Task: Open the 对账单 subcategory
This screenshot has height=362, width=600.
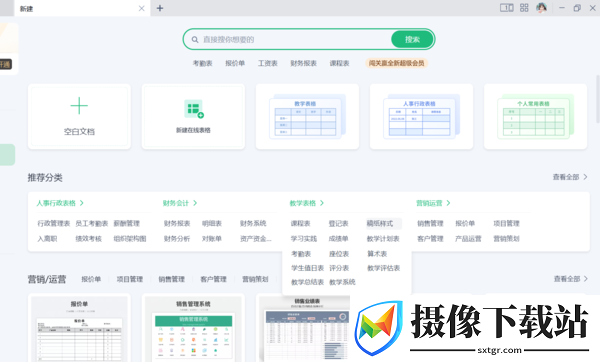Action: (x=212, y=239)
